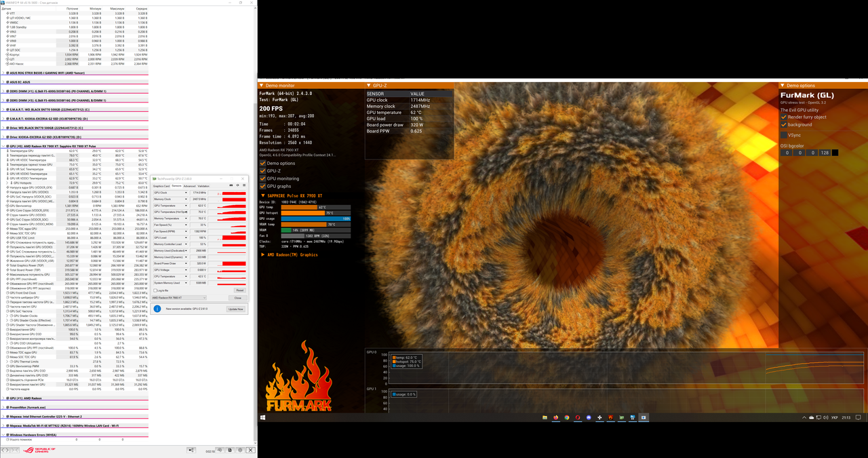Click HWiNFO close X icon at bottom
Viewport: 868px width, 458px height.
point(250,450)
